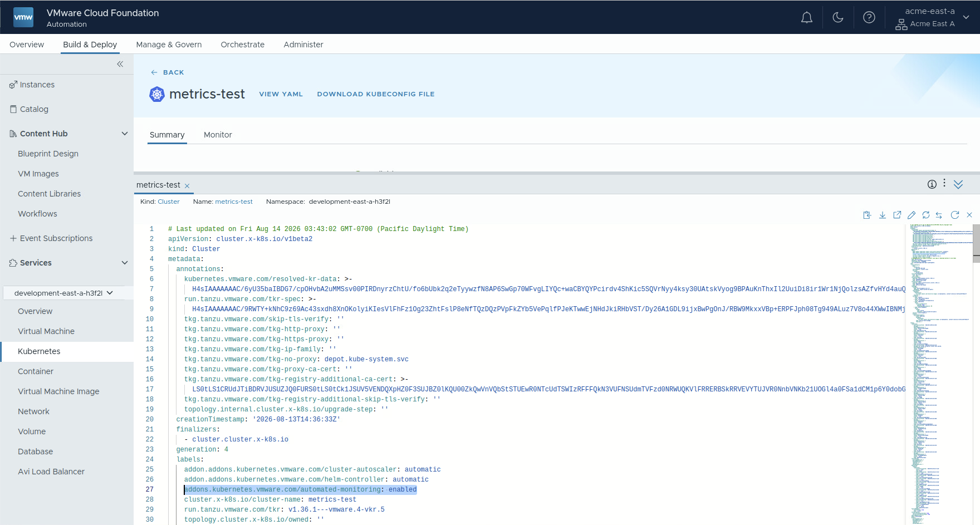
Task: Edit YAML using the pencil icon
Action: click(x=912, y=215)
